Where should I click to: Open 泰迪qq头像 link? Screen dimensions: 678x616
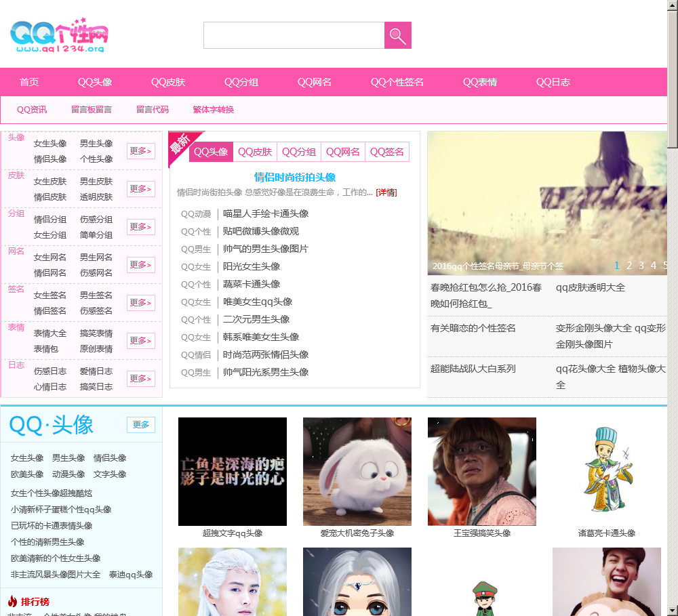coord(131,575)
